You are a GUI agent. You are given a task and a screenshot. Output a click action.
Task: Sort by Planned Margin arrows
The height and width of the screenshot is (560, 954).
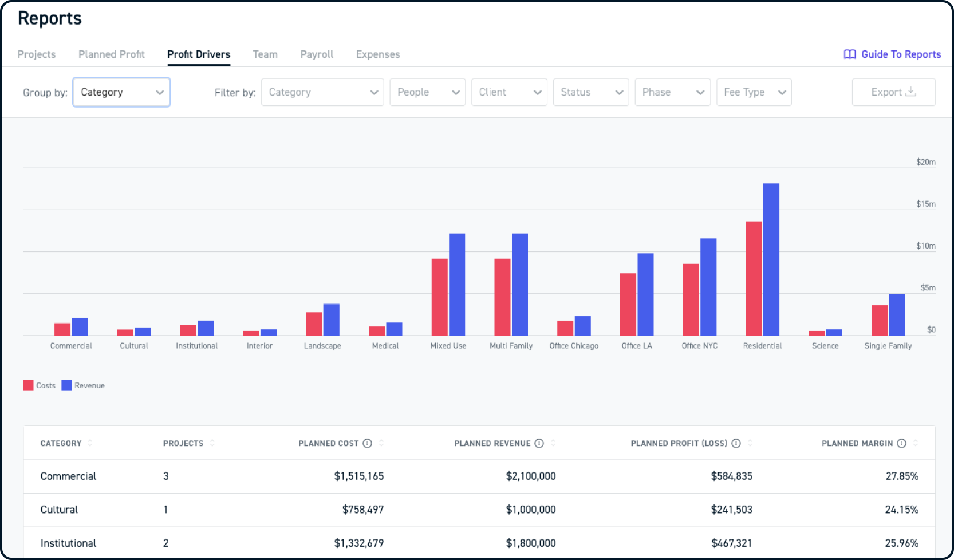click(x=916, y=443)
